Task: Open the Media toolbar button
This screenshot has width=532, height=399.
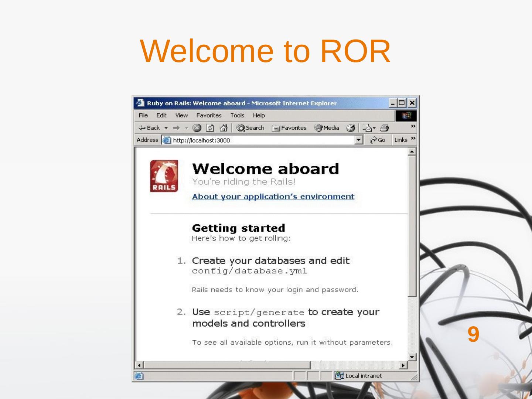Action: point(327,128)
